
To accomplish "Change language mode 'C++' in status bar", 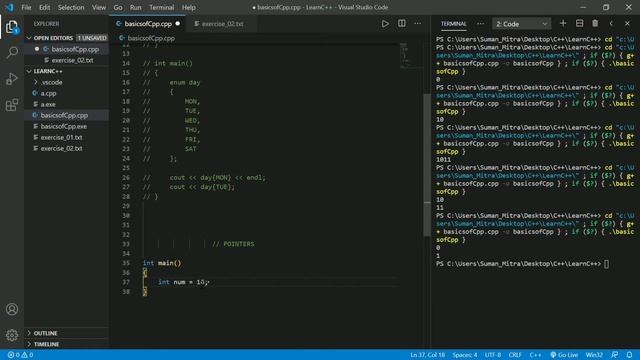I will click(x=535, y=355).
